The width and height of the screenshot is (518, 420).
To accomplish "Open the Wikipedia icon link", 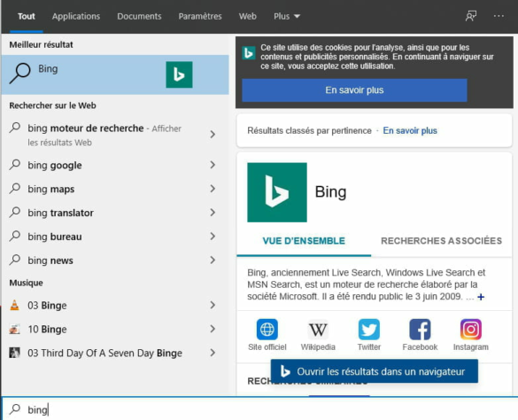I will point(318,330).
